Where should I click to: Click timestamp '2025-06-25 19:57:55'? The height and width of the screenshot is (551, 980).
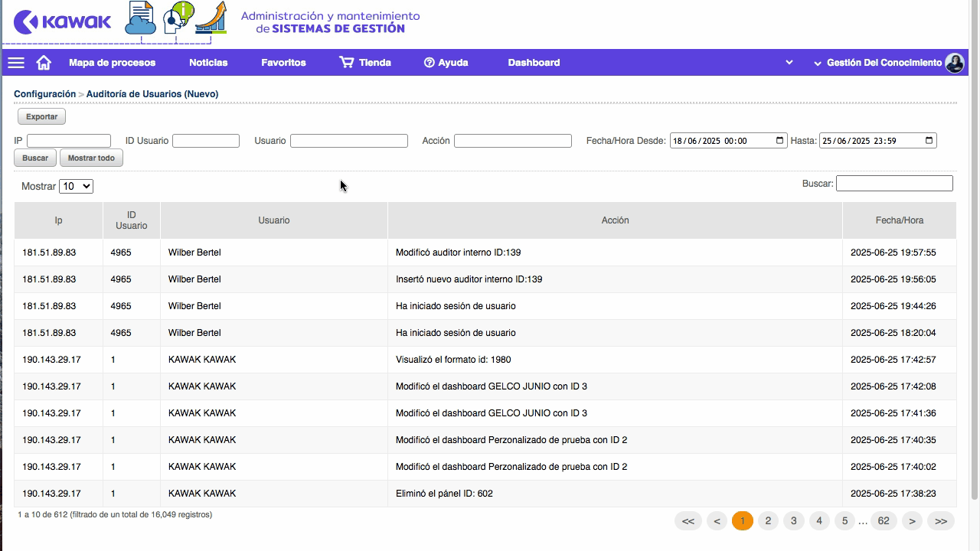(x=893, y=253)
